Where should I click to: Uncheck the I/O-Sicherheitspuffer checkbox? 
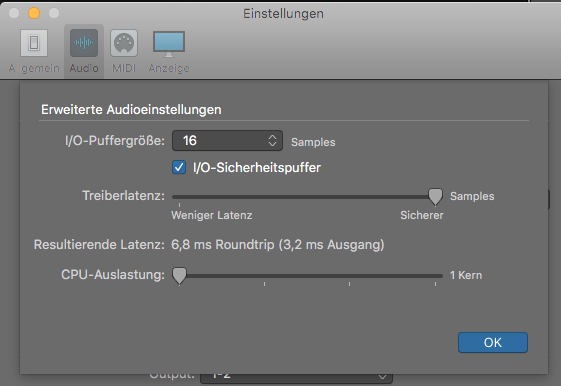[179, 167]
